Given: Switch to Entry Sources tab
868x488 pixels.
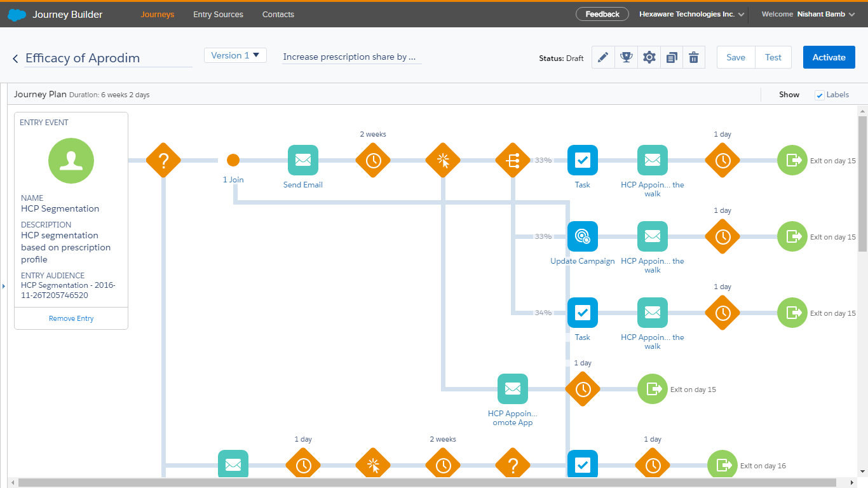Looking at the screenshot, I should pos(218,14).
